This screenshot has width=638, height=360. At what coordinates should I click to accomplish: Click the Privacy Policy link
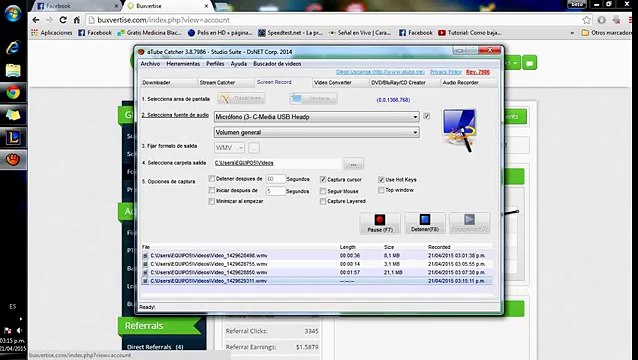(446, 72)
